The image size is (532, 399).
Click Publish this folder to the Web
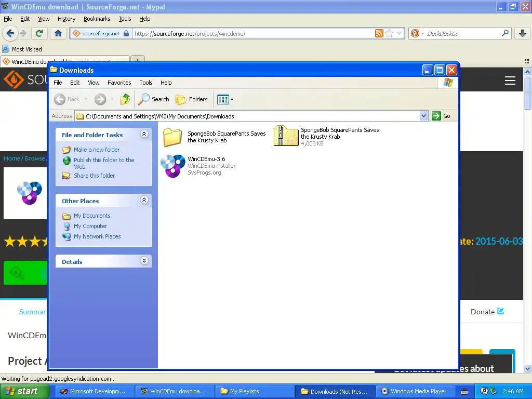click(104, 163)
